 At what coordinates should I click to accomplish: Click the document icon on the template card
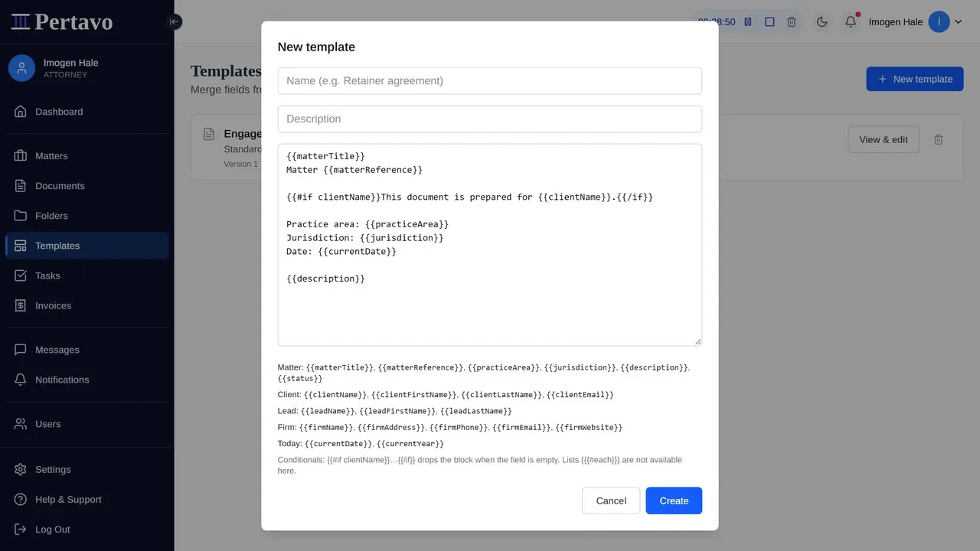[x=209, y=134]
